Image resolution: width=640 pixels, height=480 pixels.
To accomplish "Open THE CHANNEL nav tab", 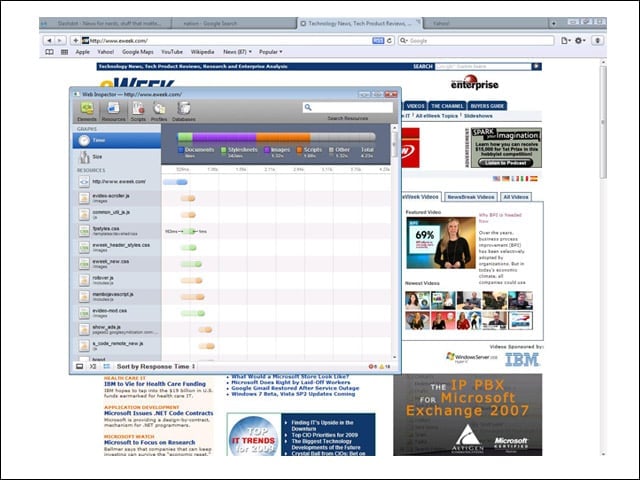I will click(x=447, y=106).
